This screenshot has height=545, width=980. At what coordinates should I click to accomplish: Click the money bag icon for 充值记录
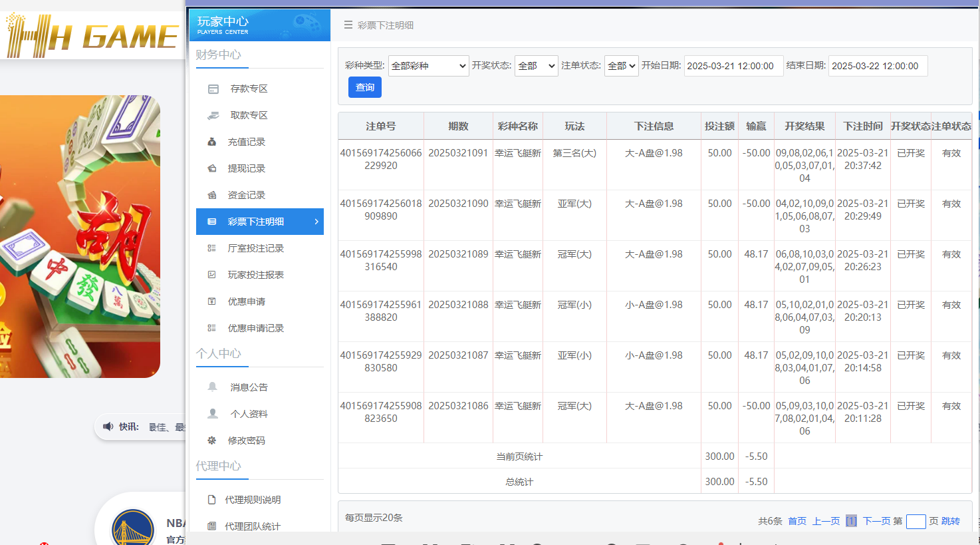(213, 141)
